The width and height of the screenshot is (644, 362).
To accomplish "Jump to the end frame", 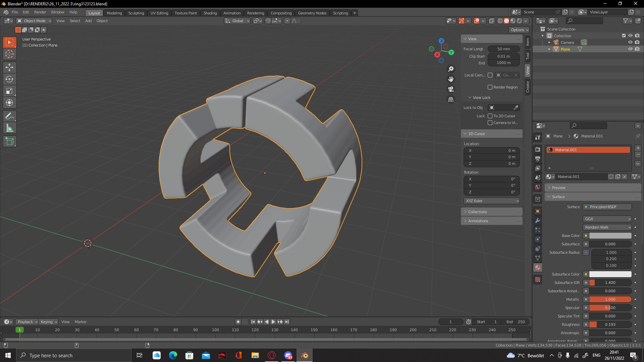I will click(287, 322).
